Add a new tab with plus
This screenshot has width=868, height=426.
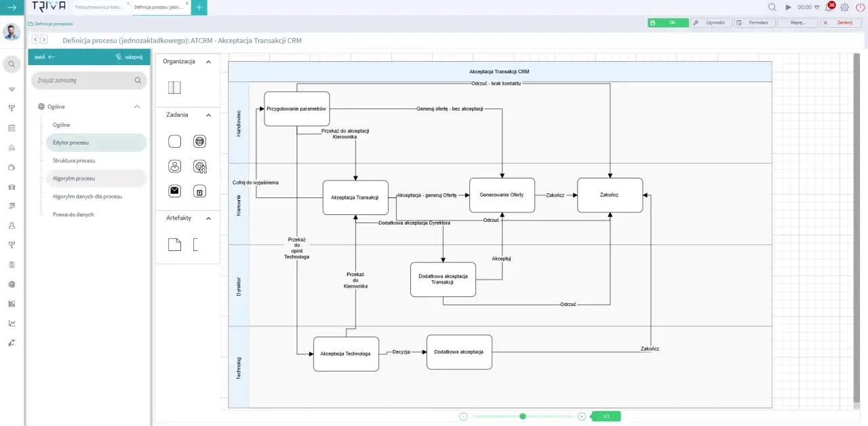tap(199, 7)
